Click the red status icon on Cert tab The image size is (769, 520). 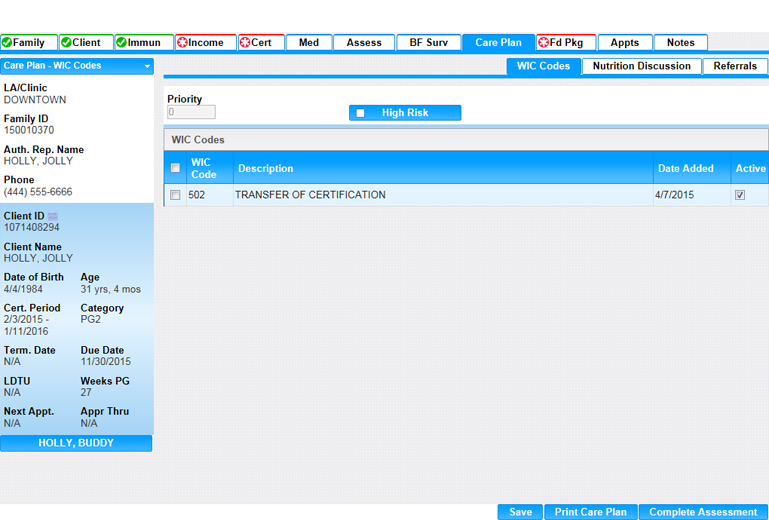point(245,43)
